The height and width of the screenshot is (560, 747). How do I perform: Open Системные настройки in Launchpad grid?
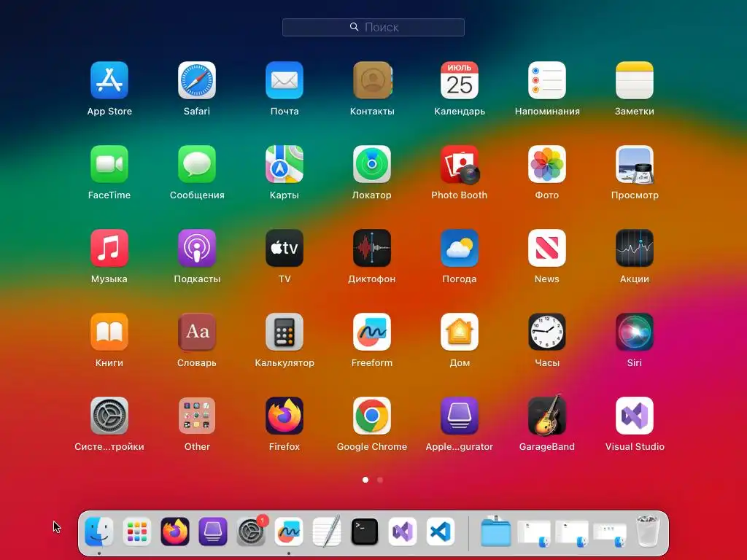coord(109,415)
